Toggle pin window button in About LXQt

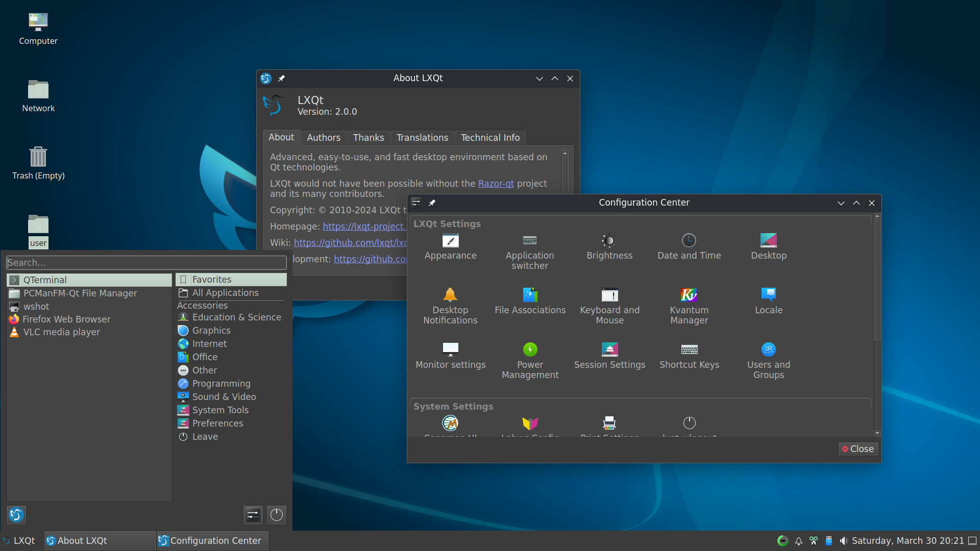(x=281, y=78)
